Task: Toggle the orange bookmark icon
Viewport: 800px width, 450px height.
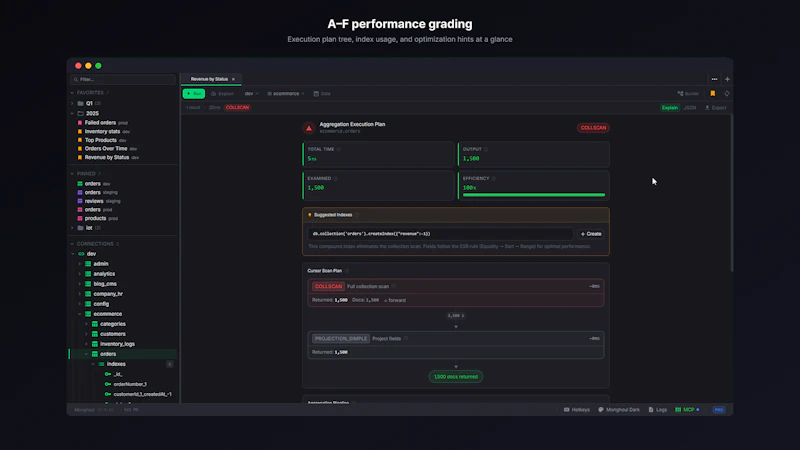Action: tap(713, 94)
